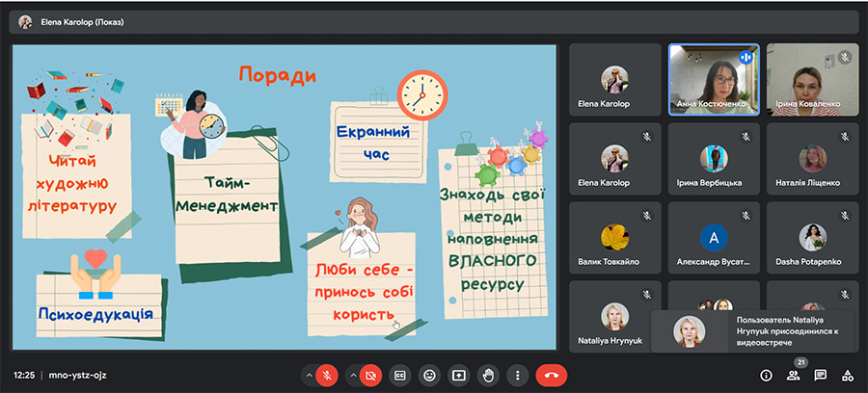
Task: Click muted mic icon on Dasha Potapenko tile
Action: click(844, 215)
